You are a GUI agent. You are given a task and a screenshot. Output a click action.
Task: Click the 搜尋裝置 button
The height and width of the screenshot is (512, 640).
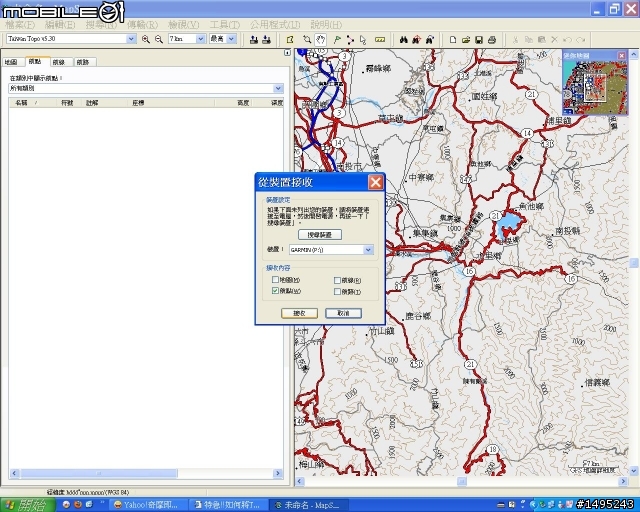(320, 235)
